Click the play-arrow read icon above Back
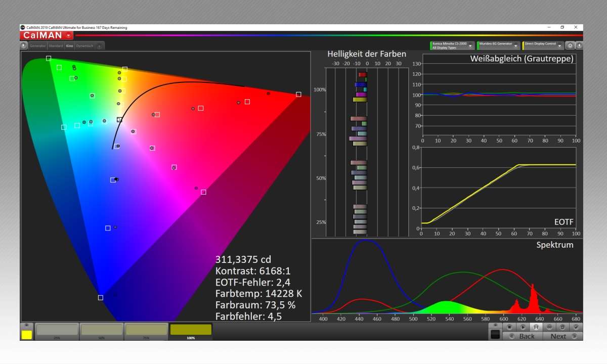This screenshot has width=607, height=364. [523, 327]
